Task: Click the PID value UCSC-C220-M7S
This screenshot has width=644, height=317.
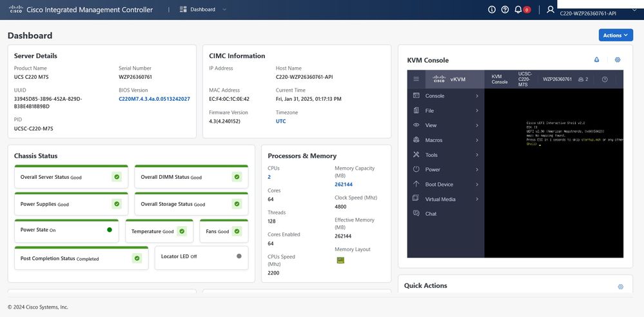Action: tap(34, 128)
